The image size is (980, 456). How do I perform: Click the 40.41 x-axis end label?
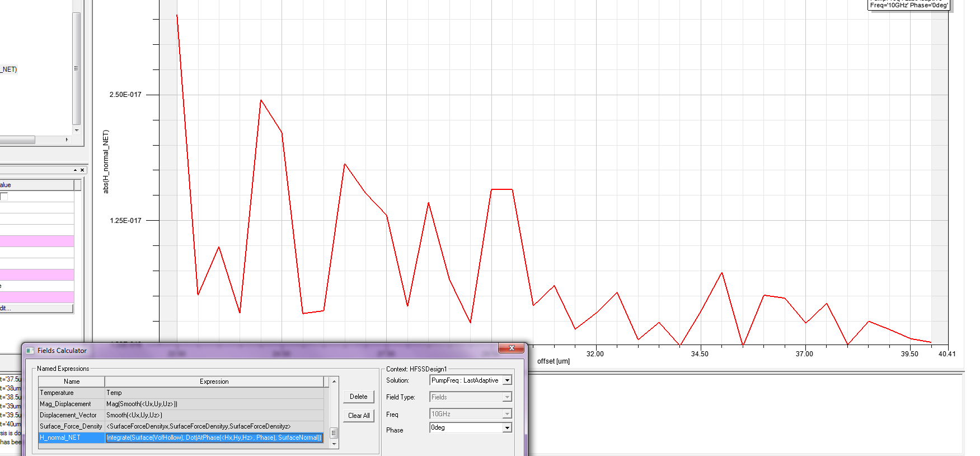[947, 354]
